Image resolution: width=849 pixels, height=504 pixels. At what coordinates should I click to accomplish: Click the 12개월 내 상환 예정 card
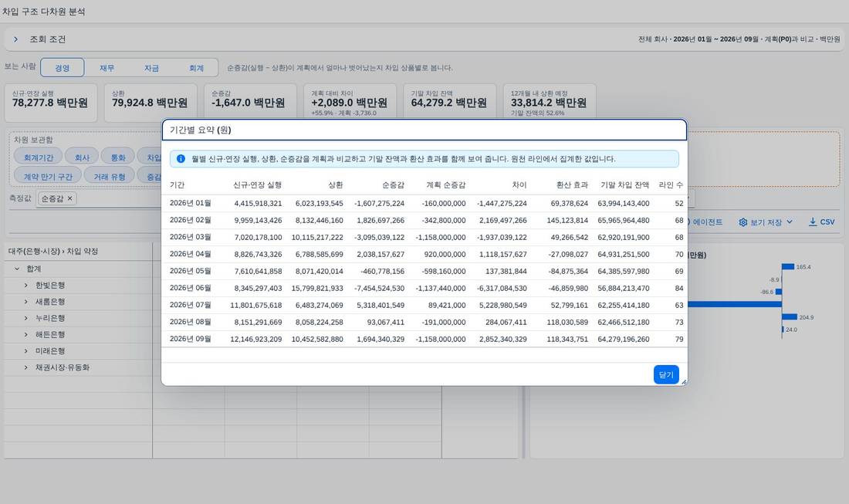tap(549, 103)
